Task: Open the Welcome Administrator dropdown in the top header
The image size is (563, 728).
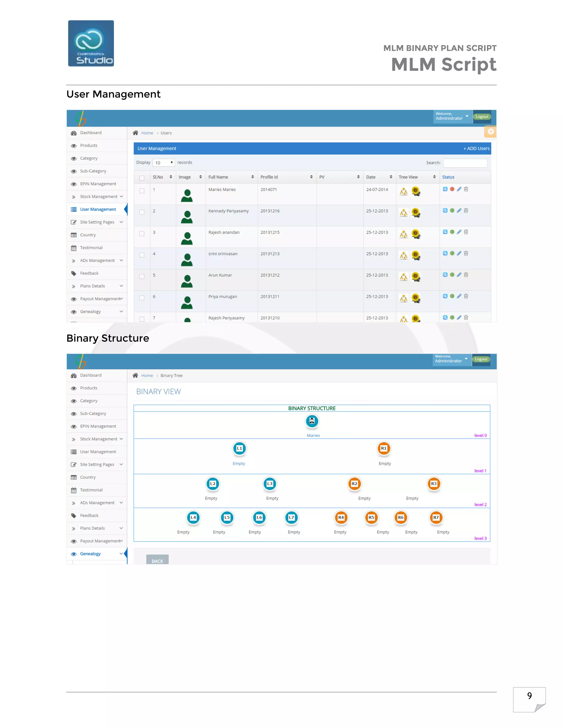Action: [452, 116]
